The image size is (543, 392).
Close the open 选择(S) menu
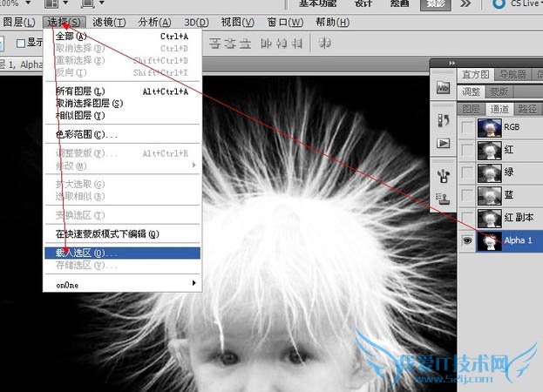(x=64, y=23)
